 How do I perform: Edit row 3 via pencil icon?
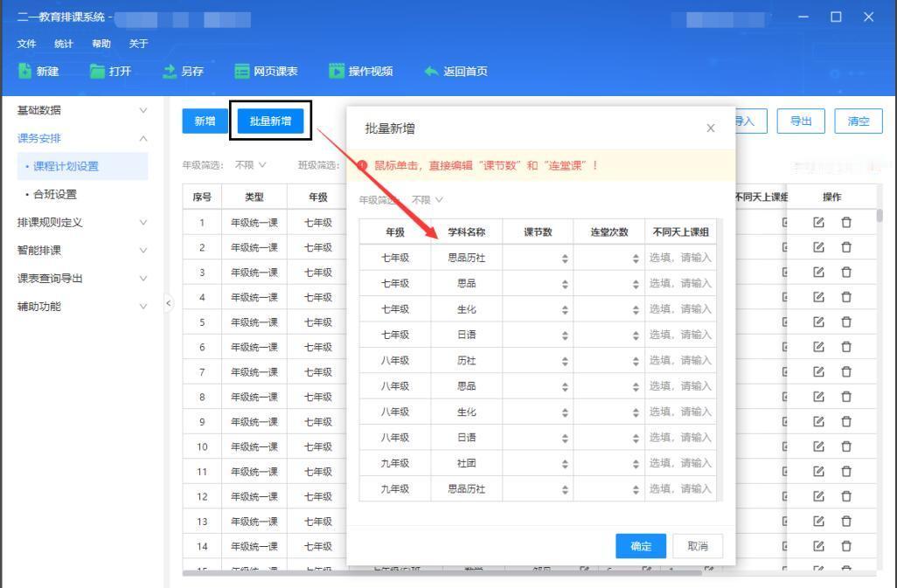tap(818, 272)
